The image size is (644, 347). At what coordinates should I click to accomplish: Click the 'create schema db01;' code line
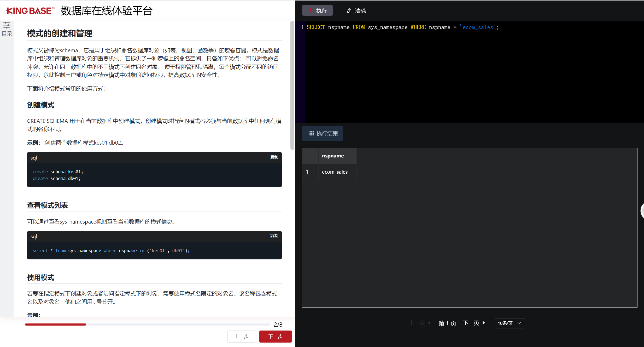coord(56,178)
